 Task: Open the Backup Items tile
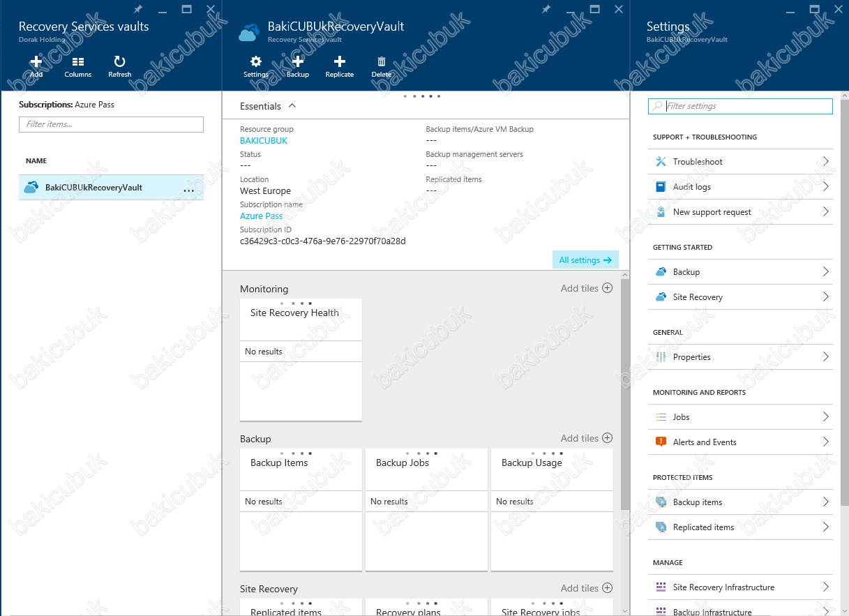tap(301, 510)
